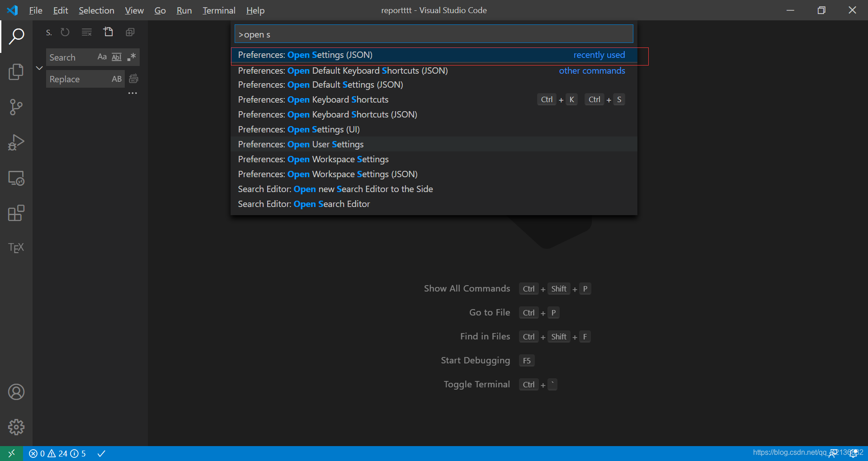Open the Help menu
Viewport: 868px width, 461px height.
pos(255,10)
